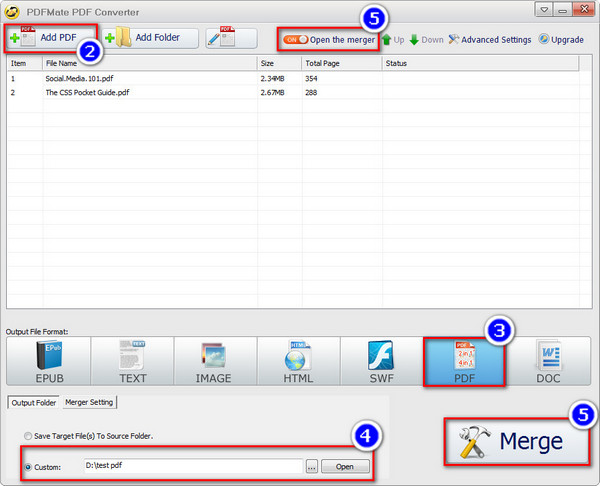
Task: Click the edit PDF pencil icon button
Action: click(x=231, y=38)
